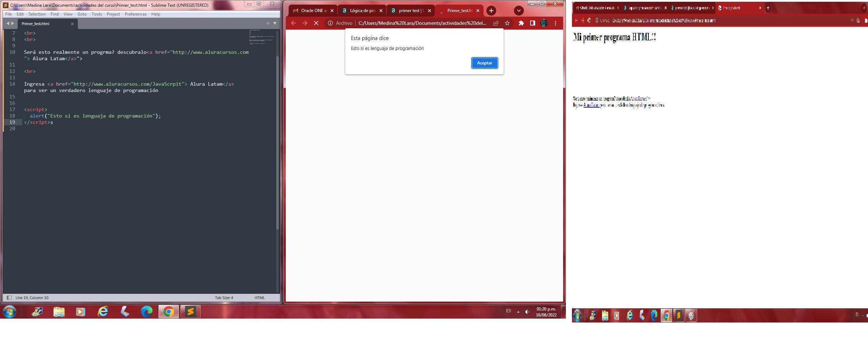
Task: Close the 'Primer_test.ht' Chrome tab
Action: [478, 11]
